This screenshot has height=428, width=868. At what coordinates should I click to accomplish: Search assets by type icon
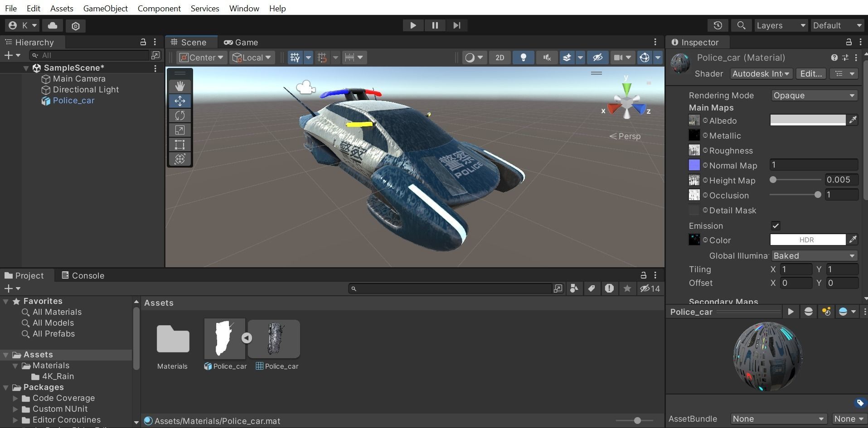tap(574, 289)
